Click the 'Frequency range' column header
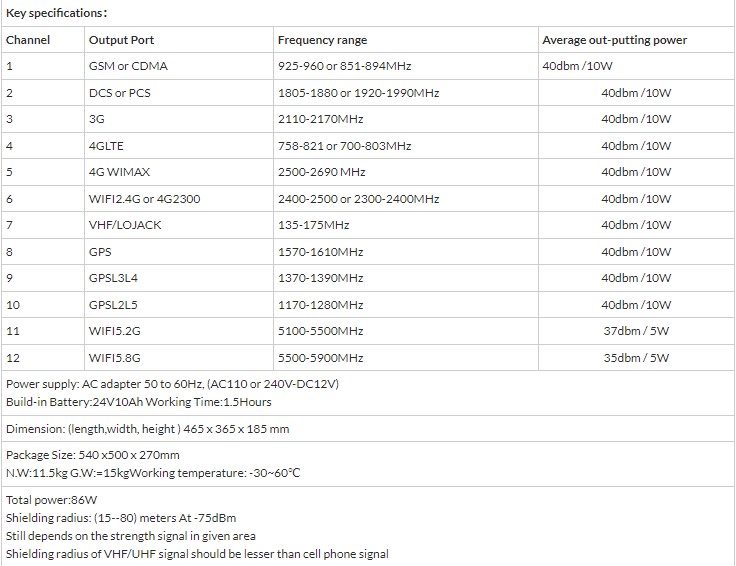 [322, 40]
